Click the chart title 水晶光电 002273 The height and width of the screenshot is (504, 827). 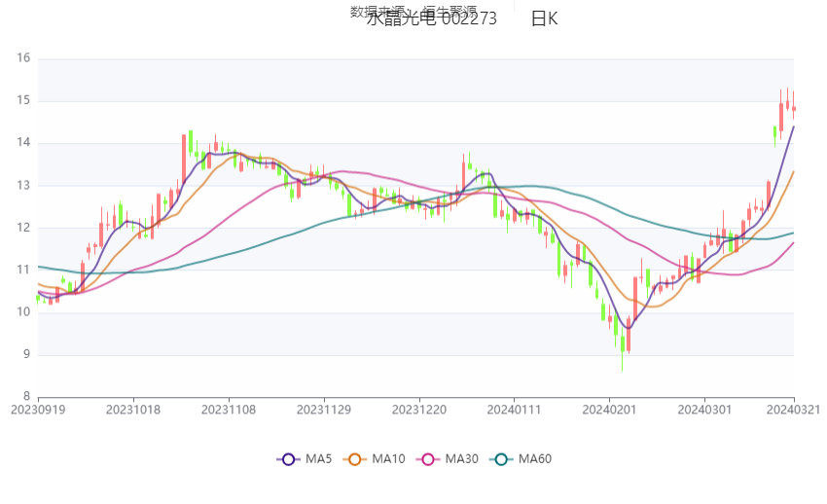pyautogui.click(x=431, y=19)
